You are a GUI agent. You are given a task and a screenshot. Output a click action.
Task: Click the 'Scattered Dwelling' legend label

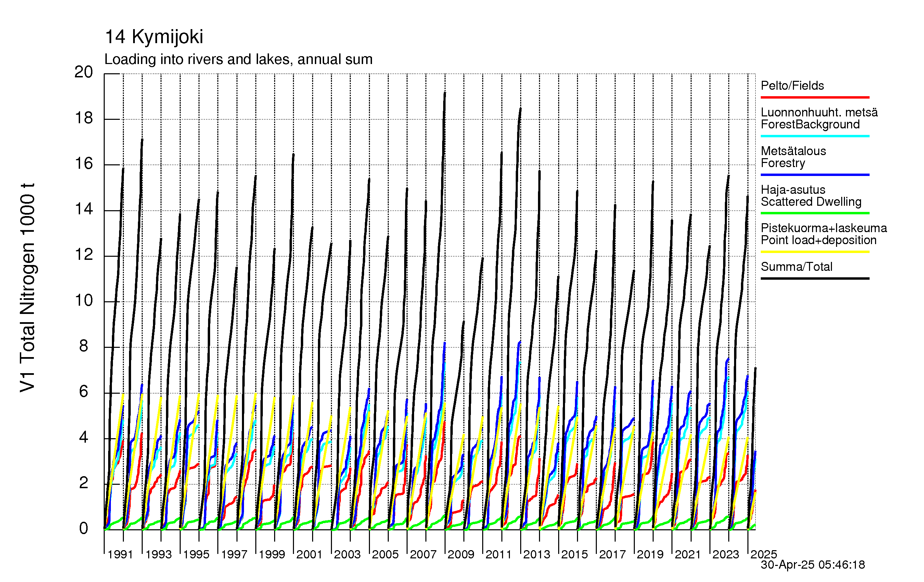[x=811, y=202]
